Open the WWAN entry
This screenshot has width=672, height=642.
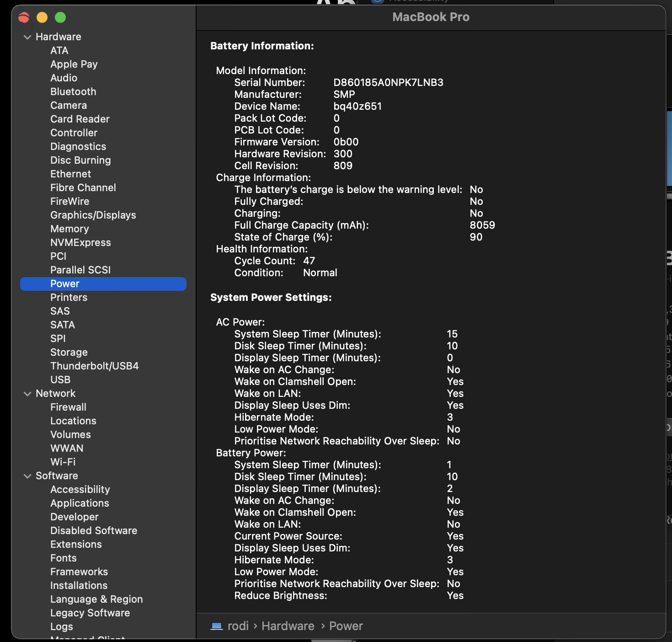[67, 448]
